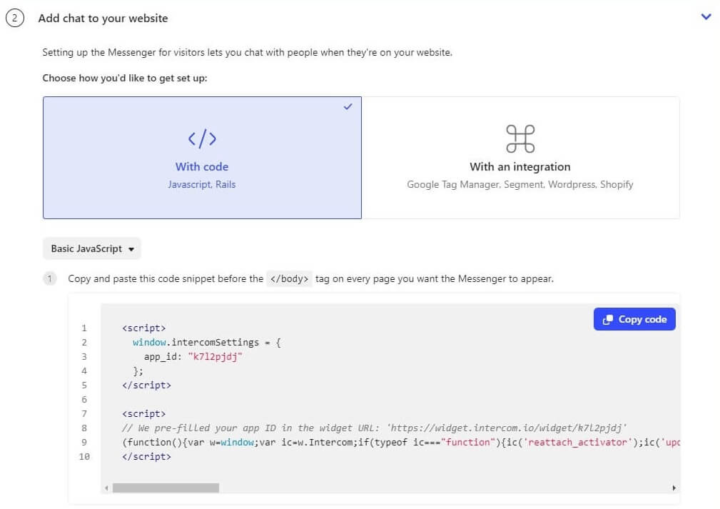This screenshot has width=720, height=509.
Task: Click the horizontal code scrollbar thumb
Action: tap(151, 488)
